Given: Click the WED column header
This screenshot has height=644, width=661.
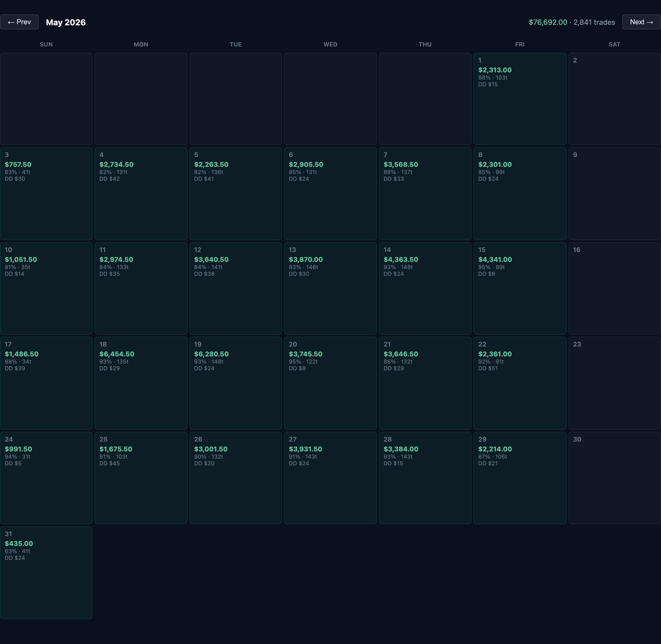Looking at the screenshot, I should pyautogui.click(x=330, y=44).
